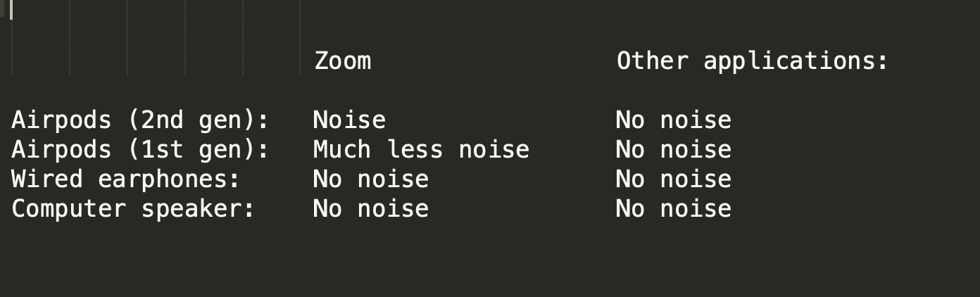Place cursor on 'Airpods (2nd gen):' label
Viewport: 980px width, 297px height.
[x=141, y=120]
